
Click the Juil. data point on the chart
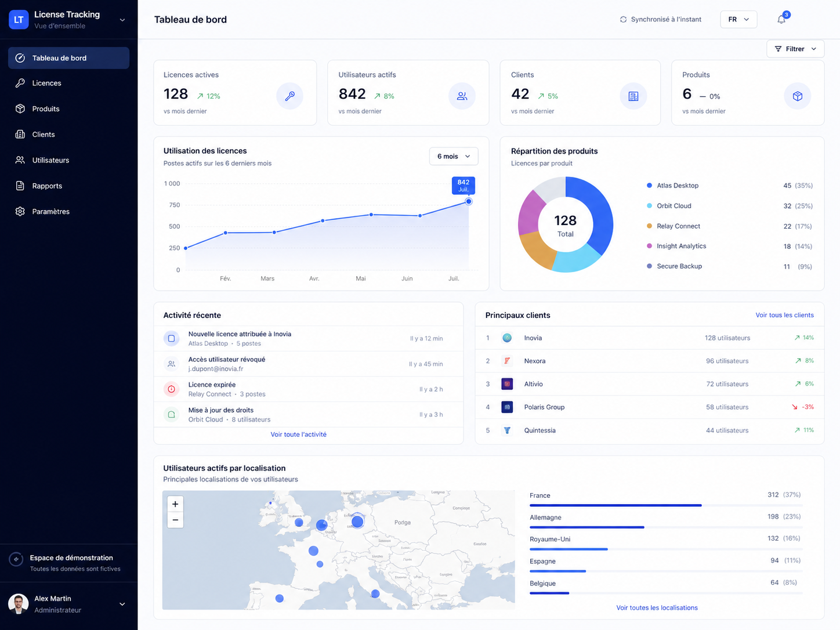(x=469, y=201)
